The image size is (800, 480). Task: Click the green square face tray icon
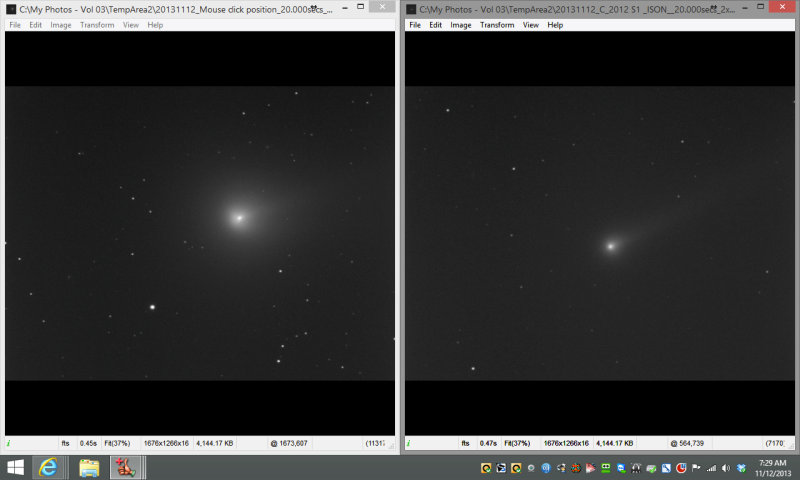coord(606,468)
